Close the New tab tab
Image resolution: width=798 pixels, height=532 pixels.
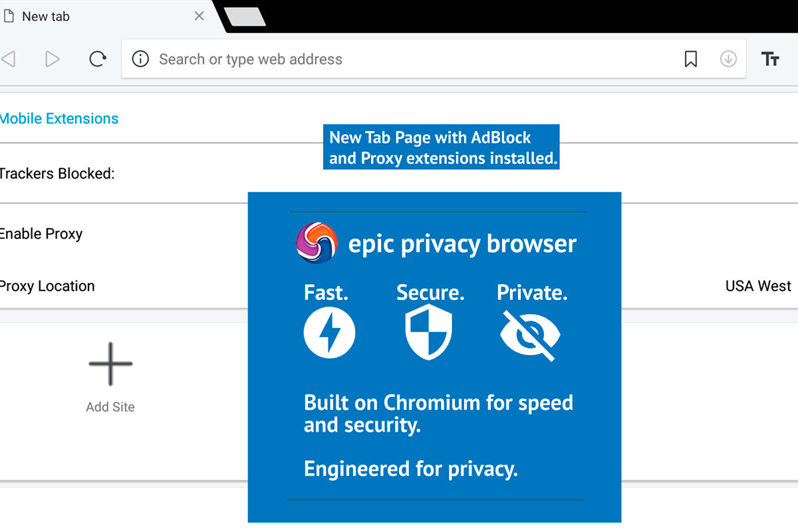pyautogui.click(x=198, y=16)
